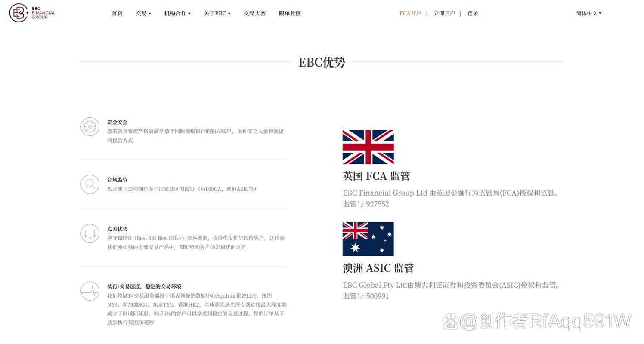This screenshot has width=644, height=344.
Task: Select the 点差优势 triple-arrow icon
Action: (x=90, y=233)
